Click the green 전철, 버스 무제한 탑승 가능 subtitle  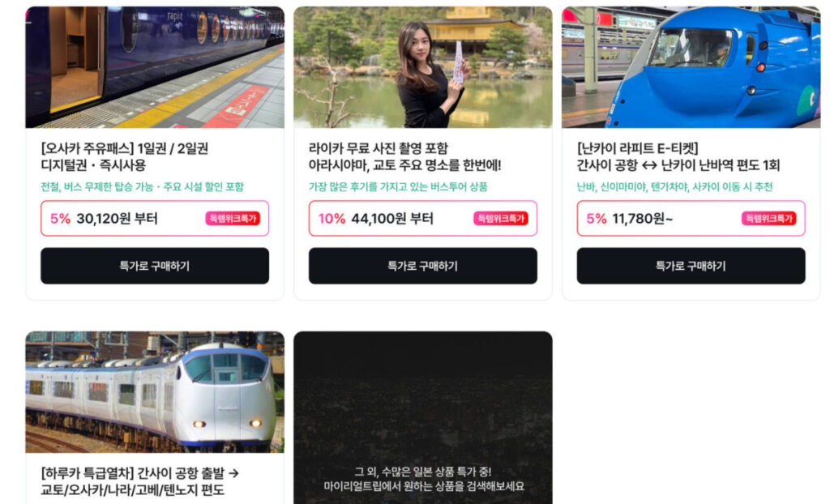click(x=143, y=187)
